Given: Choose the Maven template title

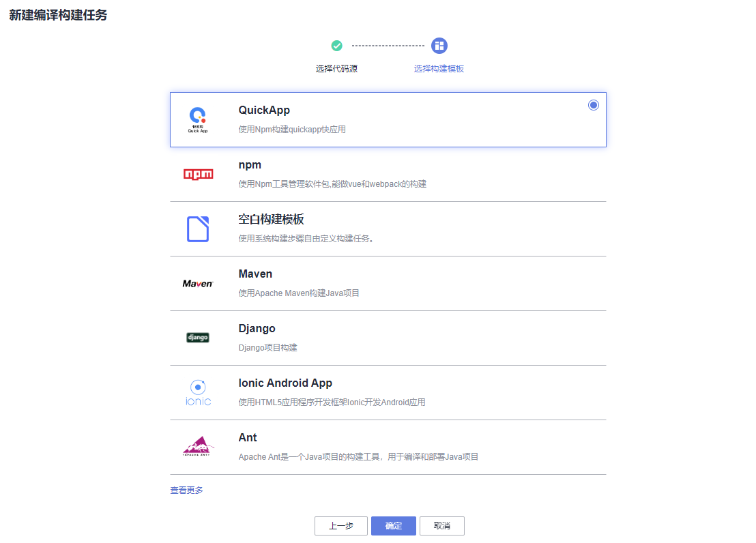Looking at the screenshot, I should (x=255, y=274).
